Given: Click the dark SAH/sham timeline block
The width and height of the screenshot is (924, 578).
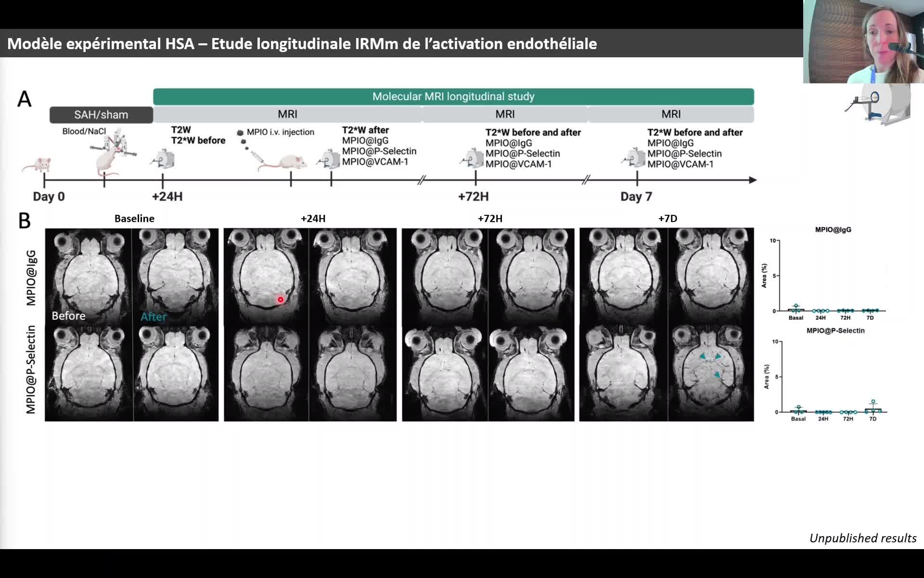Looking at the screenshot, I should click(101, 115).
